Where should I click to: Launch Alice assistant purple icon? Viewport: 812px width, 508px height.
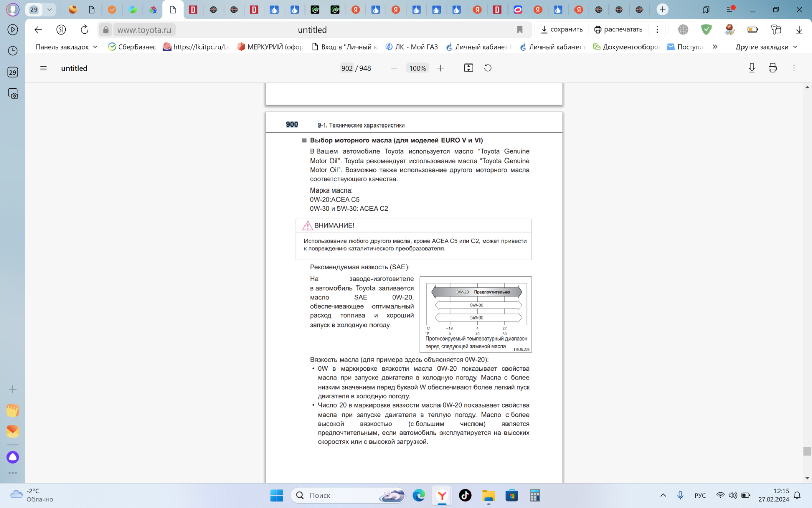(x=13, y=457)
